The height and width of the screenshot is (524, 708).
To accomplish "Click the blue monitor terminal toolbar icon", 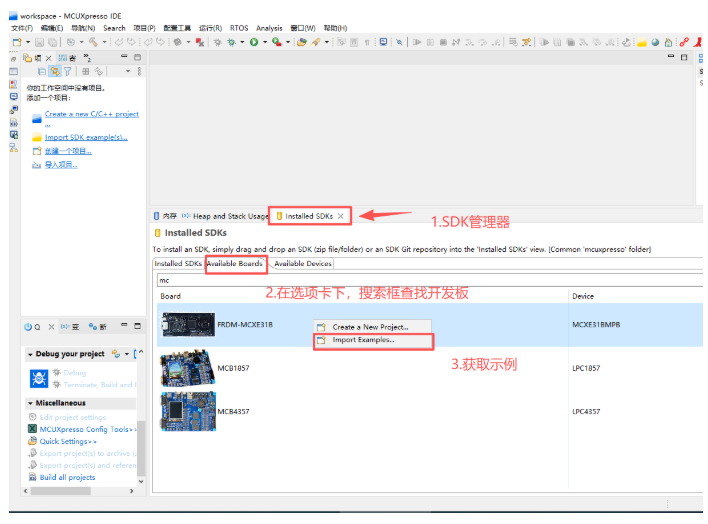I will click(383, 42).
